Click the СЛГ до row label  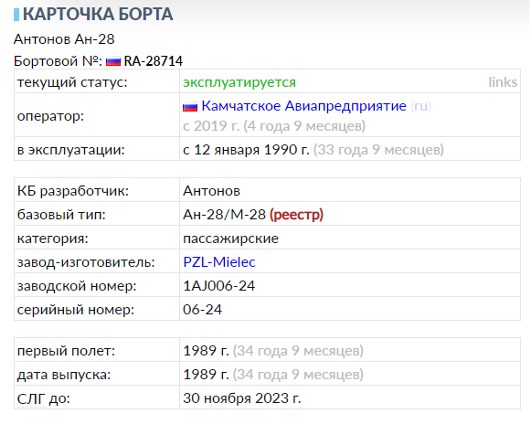(43, 399)
